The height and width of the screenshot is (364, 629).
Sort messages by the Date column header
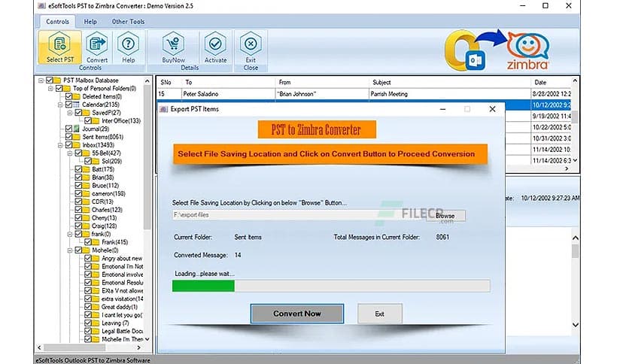coord(551,82)
